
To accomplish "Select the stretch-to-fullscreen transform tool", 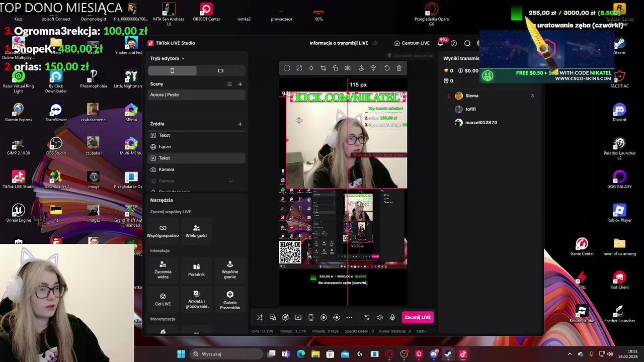I will (x=299, y=68).
